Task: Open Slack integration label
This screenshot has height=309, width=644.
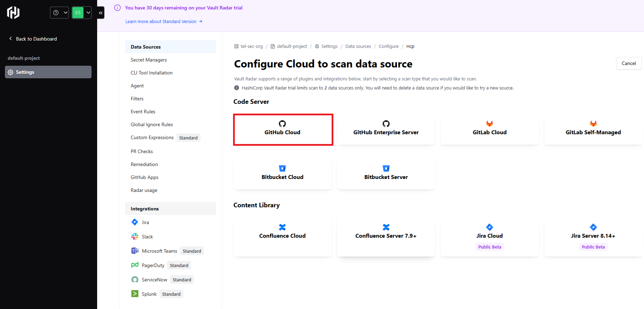Action: [147, 237]
